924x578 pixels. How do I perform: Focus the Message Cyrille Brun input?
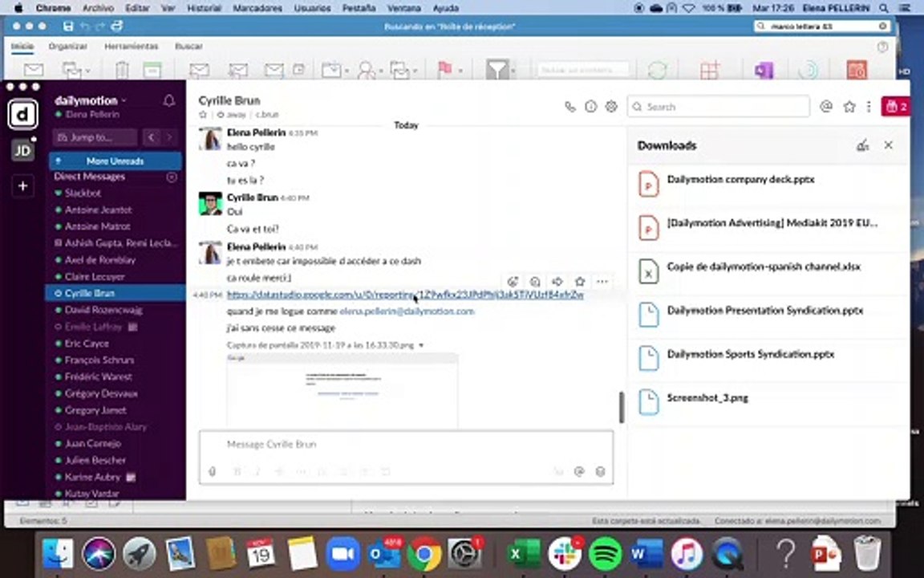406,445
